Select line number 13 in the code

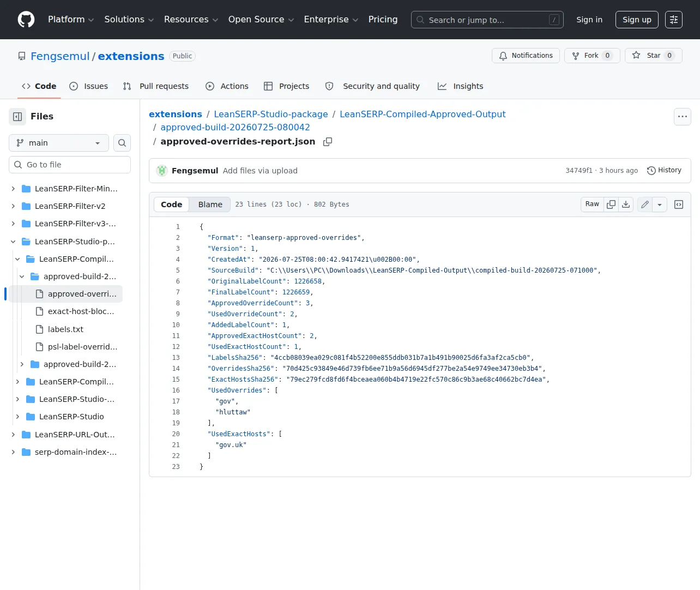click(x=176, y=358)
